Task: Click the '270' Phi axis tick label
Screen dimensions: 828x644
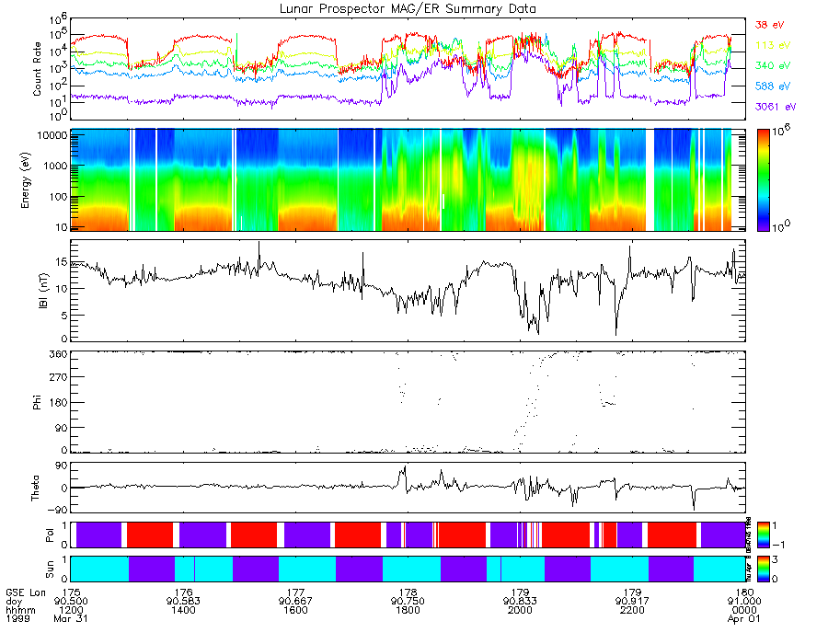Action: (x=59, y=377)
